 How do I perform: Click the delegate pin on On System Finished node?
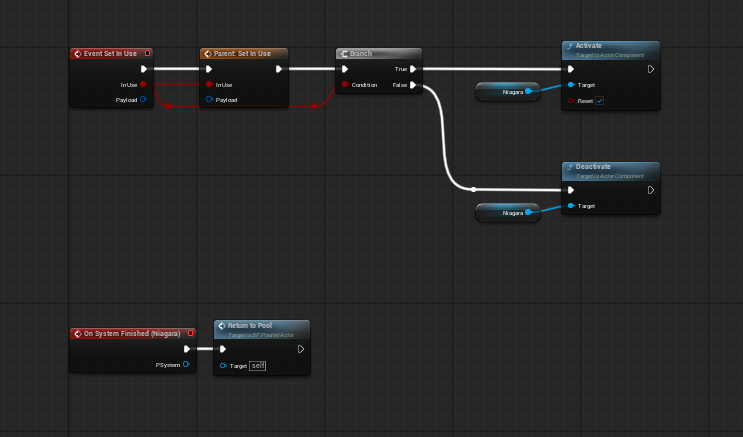point(190,333)
